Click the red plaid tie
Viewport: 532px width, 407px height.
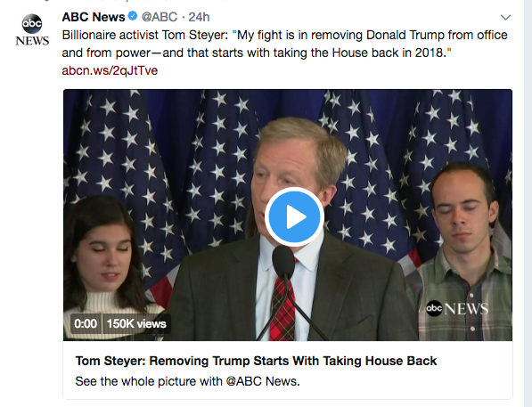[x=282, y=305]
